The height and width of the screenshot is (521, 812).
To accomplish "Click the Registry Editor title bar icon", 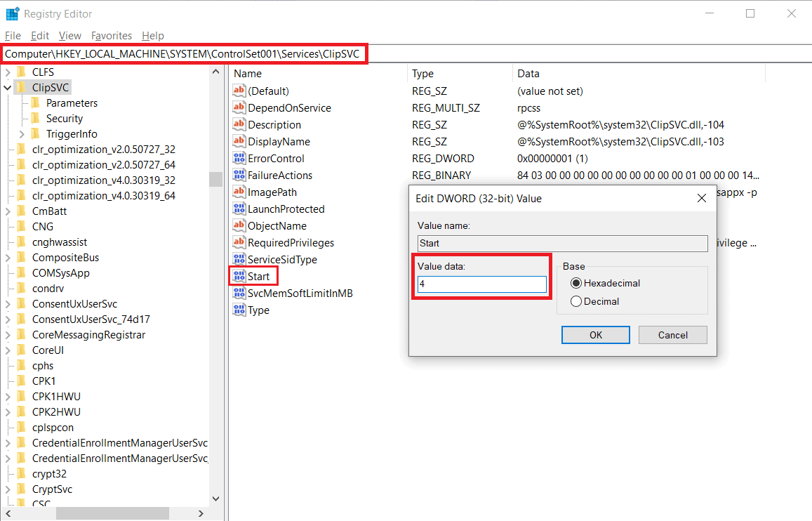I will 13,13.
